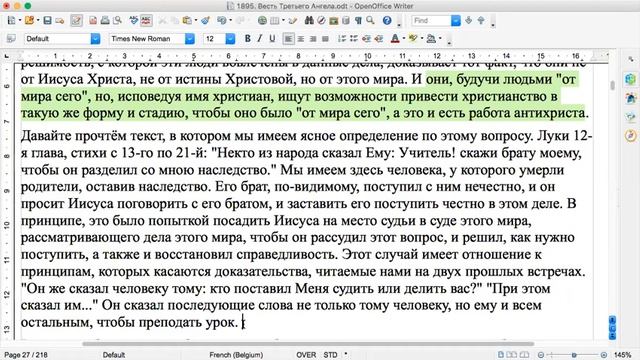Toggle numbered list icon

click(342, 39)
